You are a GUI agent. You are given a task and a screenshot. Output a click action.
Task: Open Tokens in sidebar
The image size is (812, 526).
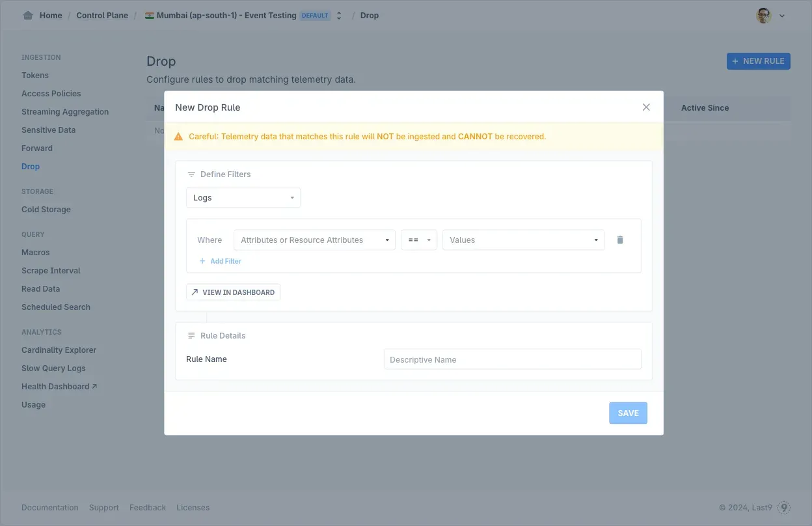(35, 76)
